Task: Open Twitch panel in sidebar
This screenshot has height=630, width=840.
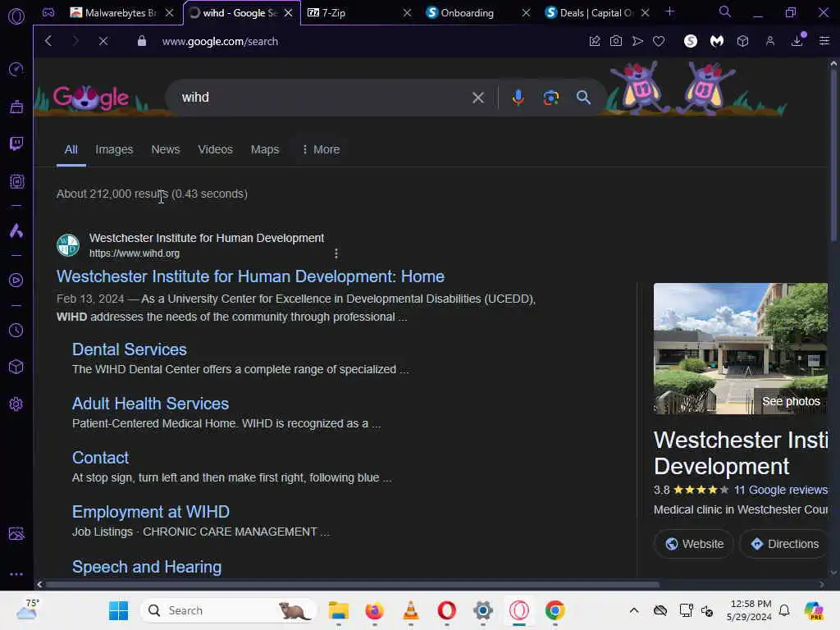Action: coord(16,144)
